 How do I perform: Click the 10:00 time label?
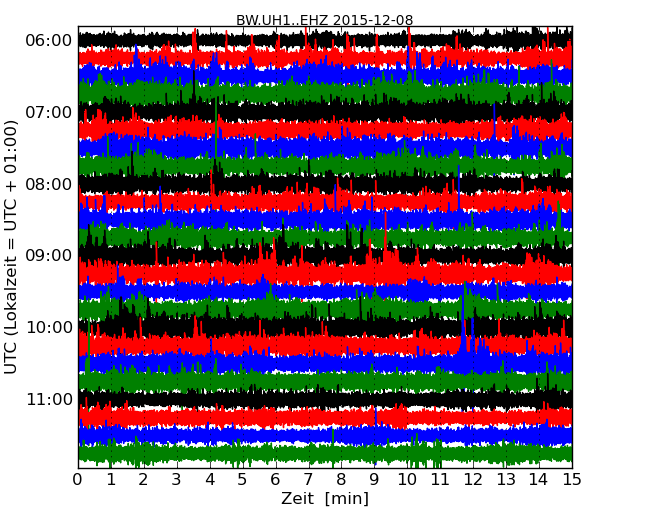(x=48, y=327)
